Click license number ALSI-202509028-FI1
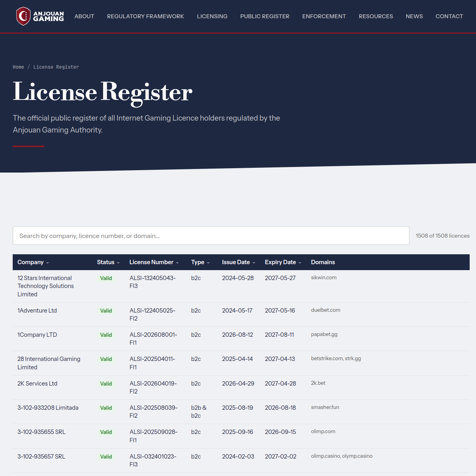The width and height of the screenshot is (476, 476). [x=154, y=436]
